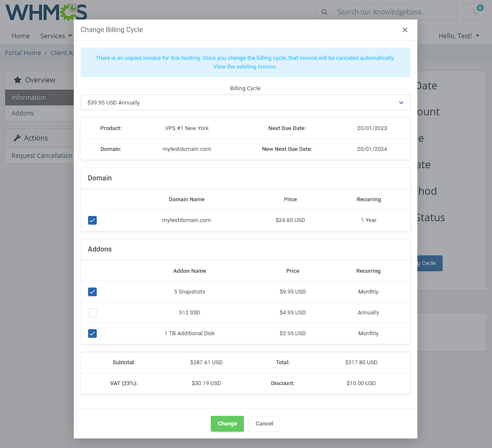The width and height of the screenshot is (492, 448).
Task: Click the Overview star icon
Action: (x=17, y=80)
